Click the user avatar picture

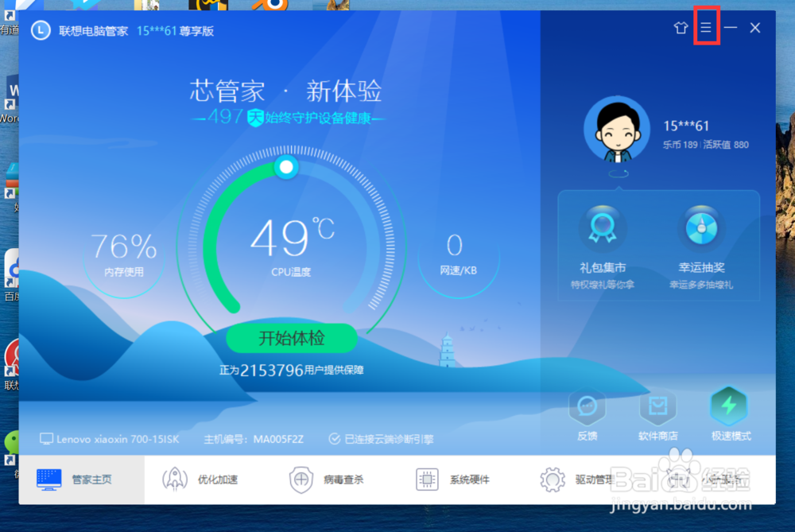pyautogui.click(x=617, y=130)
